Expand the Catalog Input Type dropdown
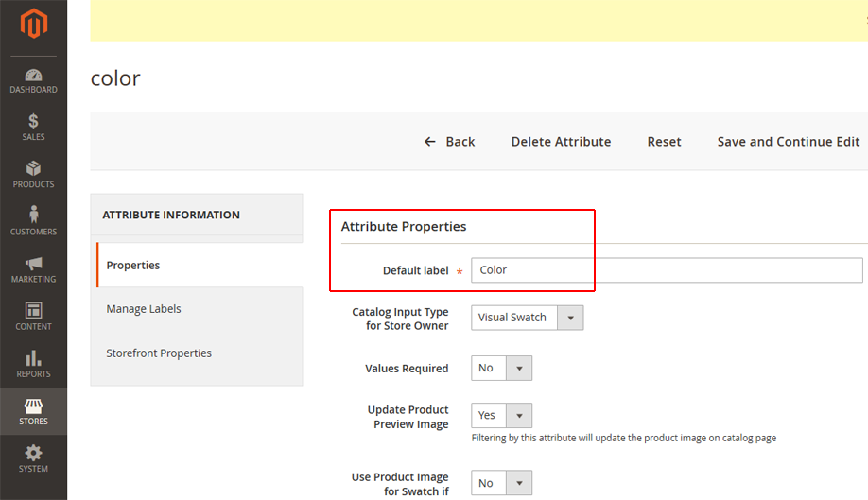The image size is (868, 500). point(527,318)
